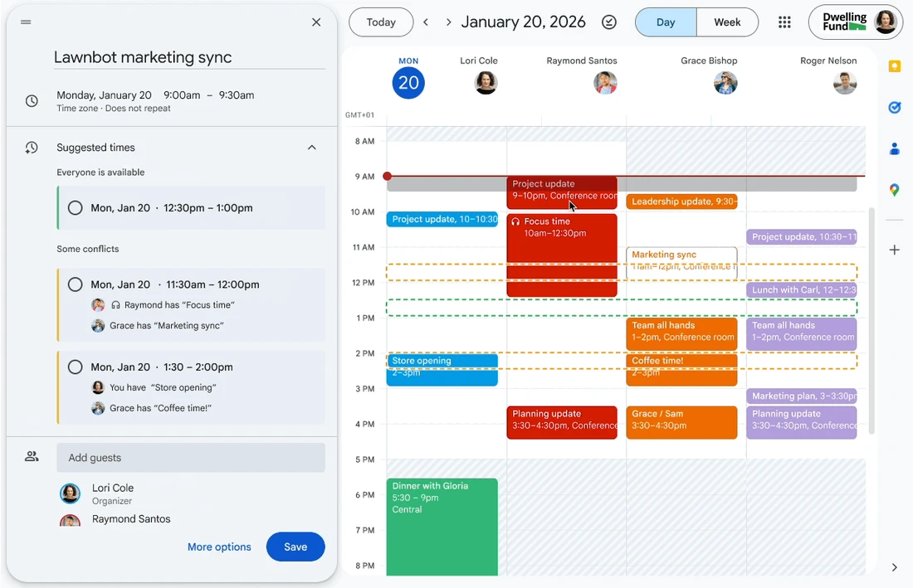
Task: Click the 9:00am start time
Action: coord(182,95)
